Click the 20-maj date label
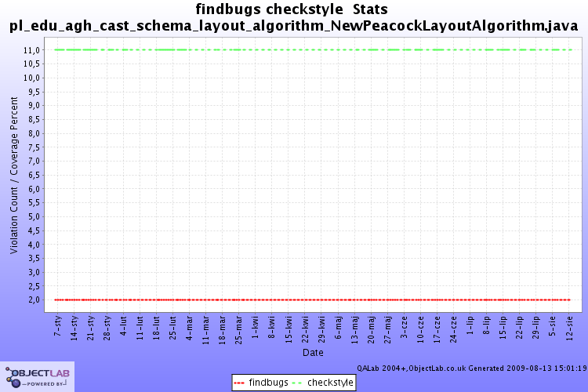Screen dimensions: 588x392 372,330
